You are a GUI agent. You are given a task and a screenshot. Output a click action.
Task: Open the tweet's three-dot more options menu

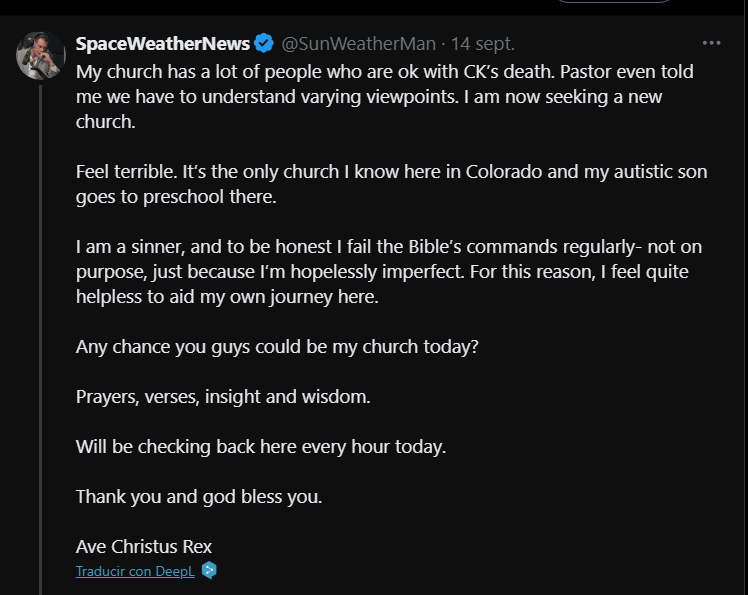711,44
